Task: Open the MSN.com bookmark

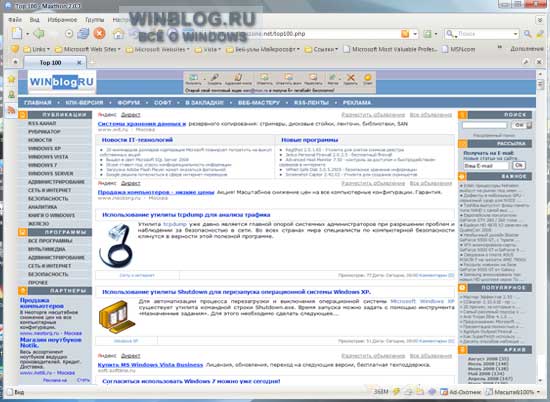Action: (x=458, y=49)
